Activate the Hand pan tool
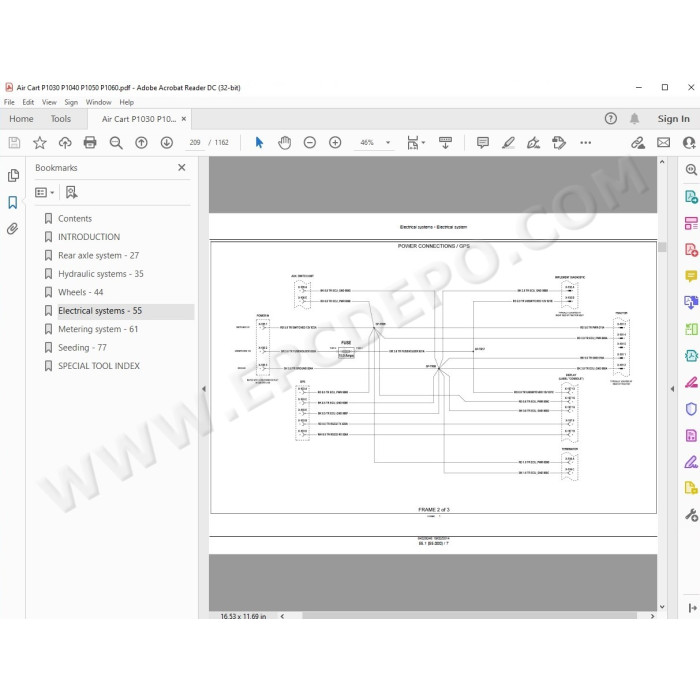The height and width of the screenshot is (700, 700). click(x=284, y=142)
